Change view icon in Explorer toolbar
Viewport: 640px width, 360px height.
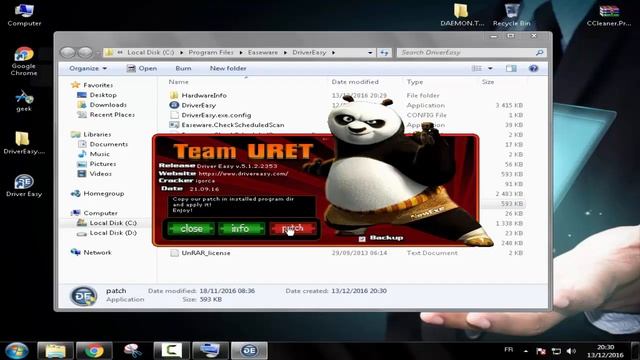477,68
